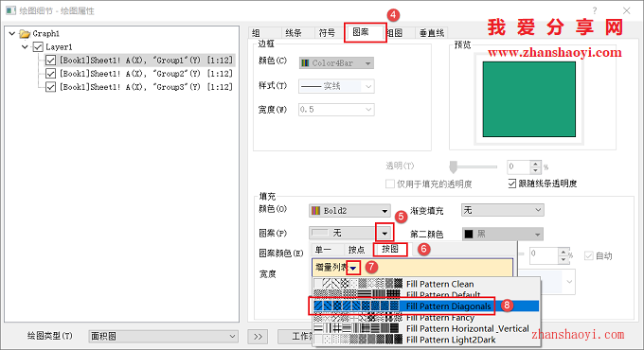Open the 绘图类型 面积图 combo box
644x350 pixels.
[163, 337]
